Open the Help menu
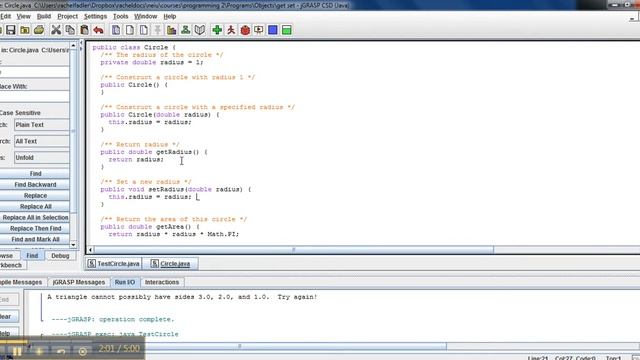This screenshot has width=640, height=360. [169, 16]
